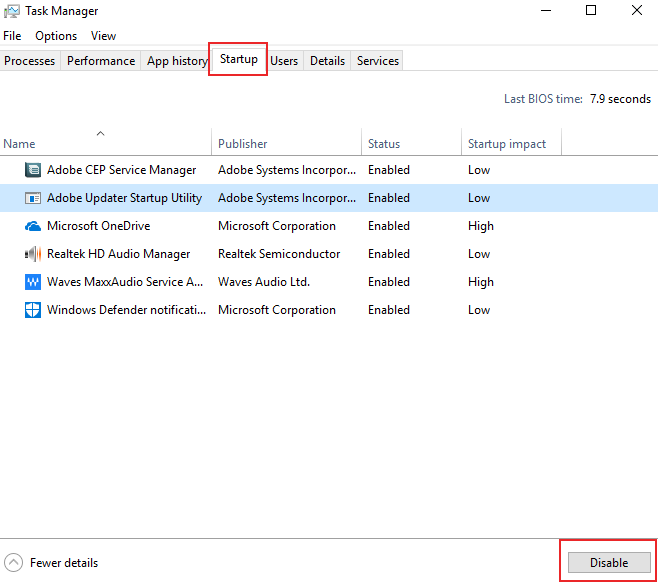658x583 pixels.
Task: Click Enabled status of Waves MaxxAudio
Action: click(x=389, y=282)
